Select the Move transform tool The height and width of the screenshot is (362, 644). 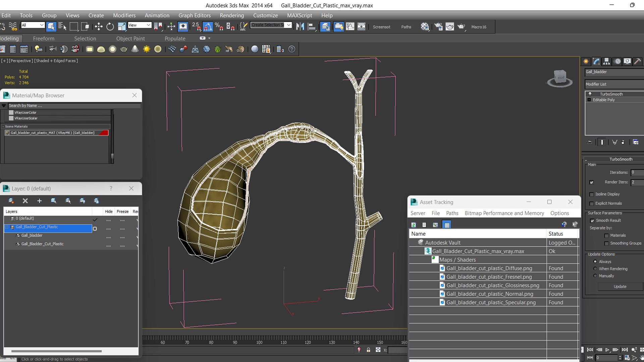coord(99,27)
